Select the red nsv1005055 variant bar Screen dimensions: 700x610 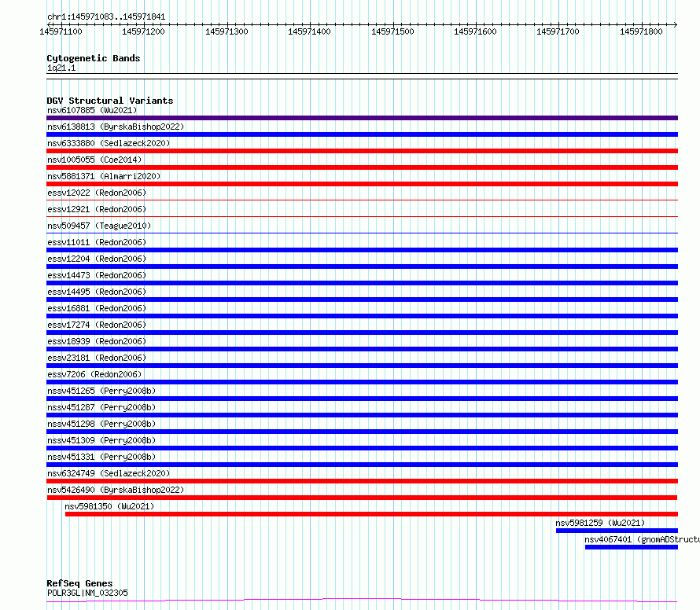(362, 167)
